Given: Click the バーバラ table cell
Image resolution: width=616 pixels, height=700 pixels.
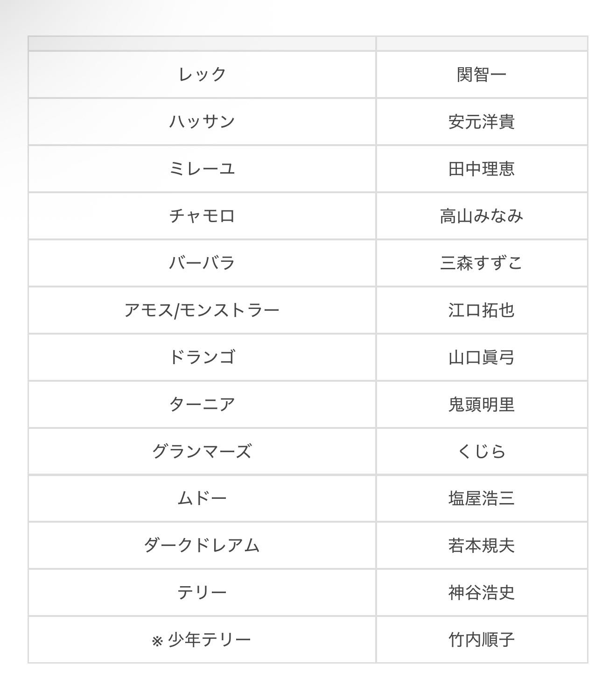Looking at the screenshot, I should 202,263.
